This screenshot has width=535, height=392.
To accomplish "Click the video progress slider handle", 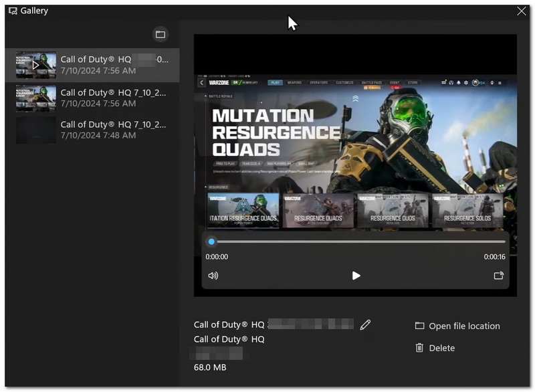I will tap(211, 241).
